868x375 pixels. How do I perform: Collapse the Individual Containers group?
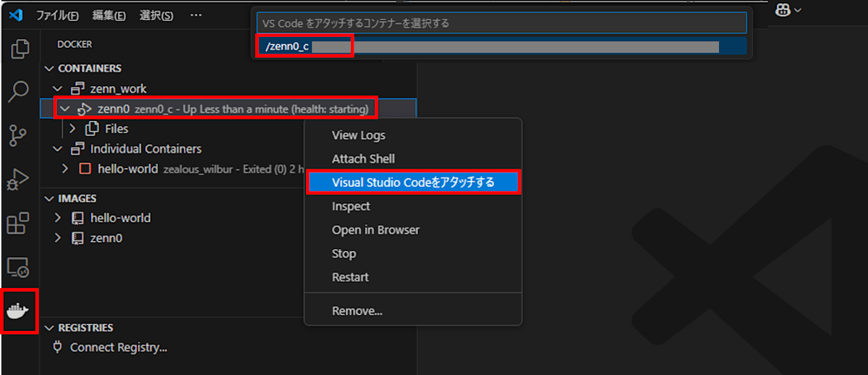pyautogui.click(x=58, y=149)
